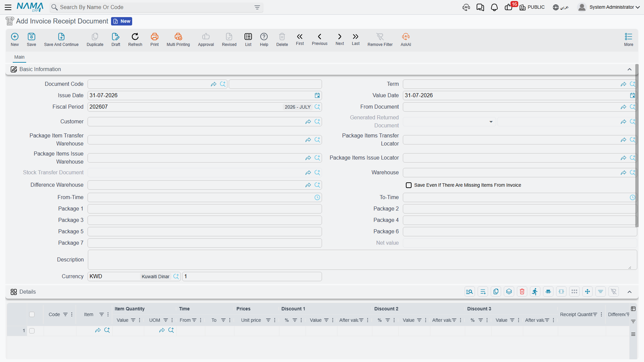Save the invoice receipt document
644x362 pixels.
[32, 40]
